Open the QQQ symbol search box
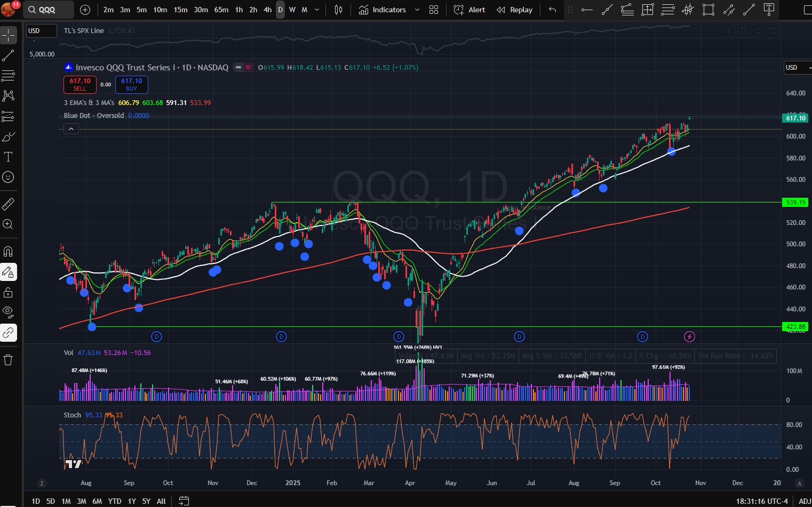 [x=49, y=10]
